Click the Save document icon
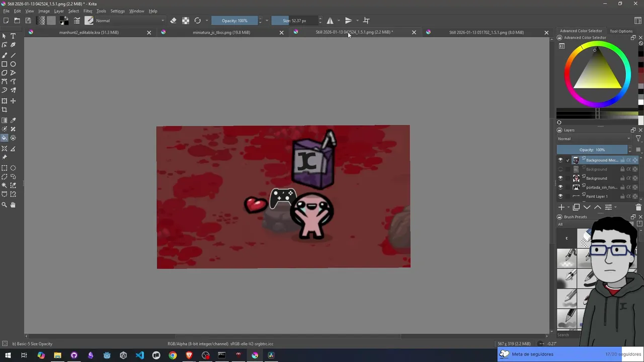Screen dimensions: 644x362 click(28, 21)
